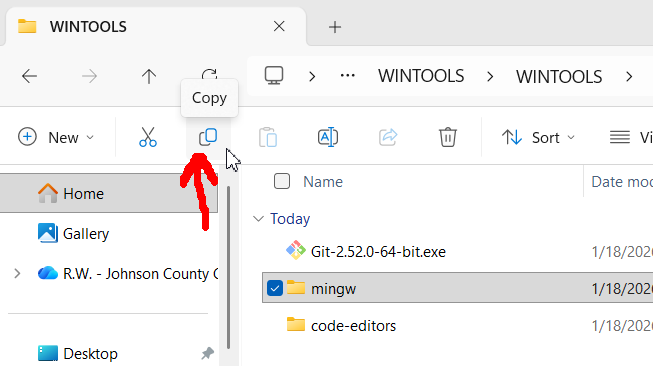Click the Delete trash can icon

tap(448, 137)
